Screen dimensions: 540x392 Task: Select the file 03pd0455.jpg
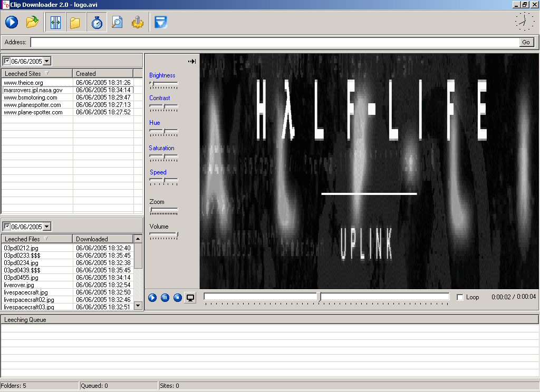pyautogui.click(x=67, y=277)
